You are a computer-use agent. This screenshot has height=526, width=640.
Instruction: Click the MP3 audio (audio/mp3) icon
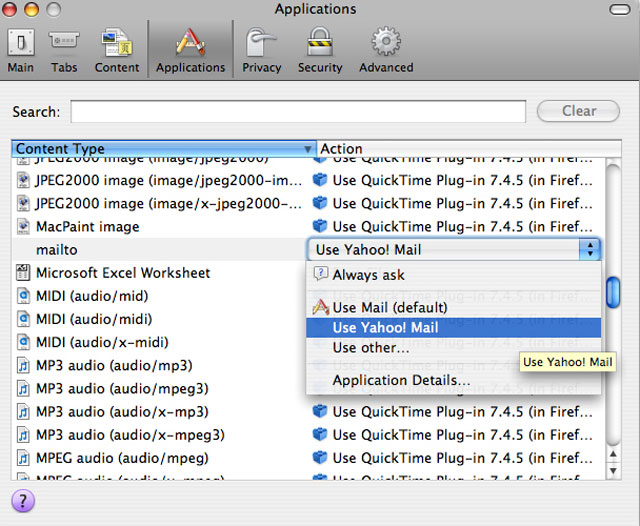point(23,365)
